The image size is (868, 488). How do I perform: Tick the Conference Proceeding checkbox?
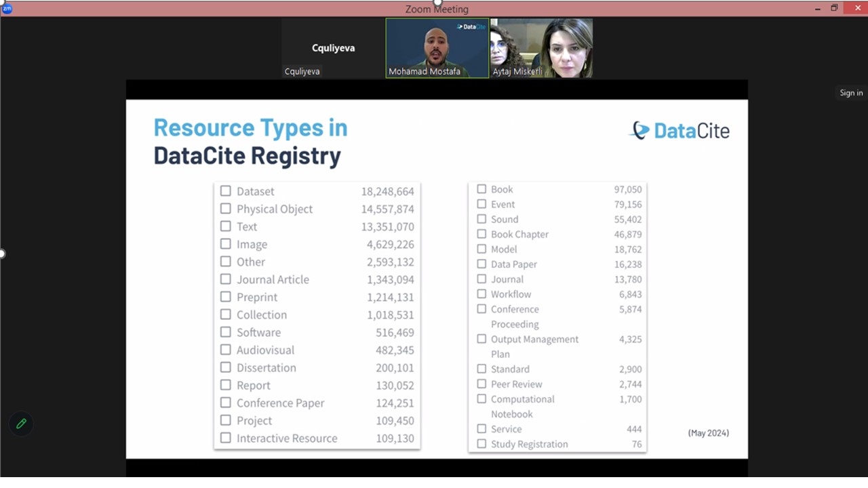tap(481, 309)
